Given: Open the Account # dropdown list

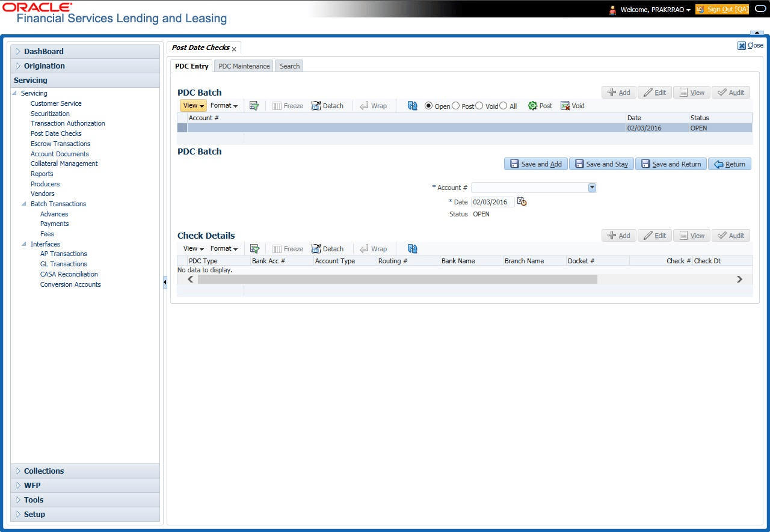Looking at the screenshot, I should 592,188.
